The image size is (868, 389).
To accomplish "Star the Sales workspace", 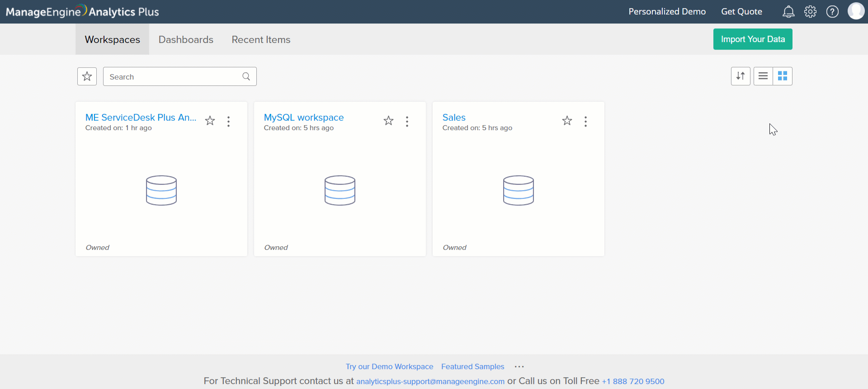I will 567,121.
